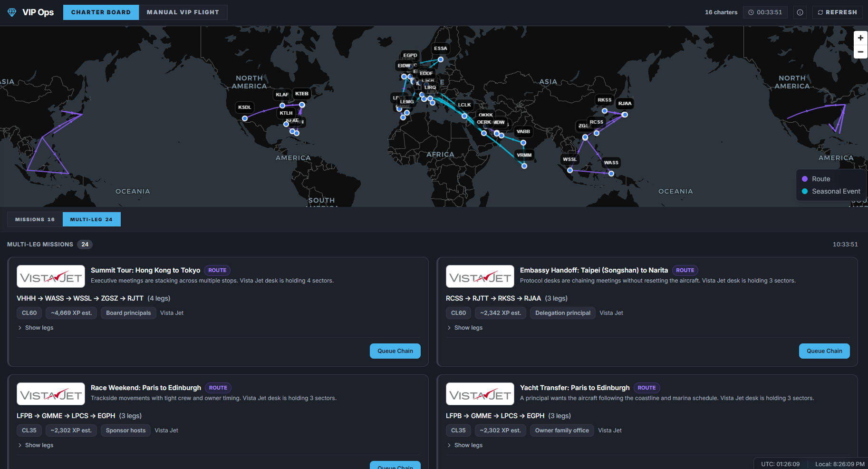868x469 pixels.
Task: Select the VRMM airport marker
Action: tap(524, 155)
